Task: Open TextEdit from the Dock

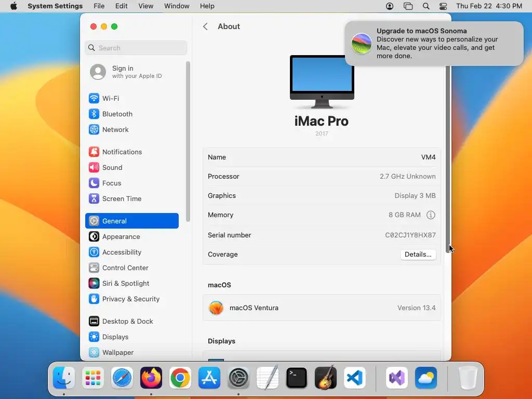Action: tap(268, 378)
